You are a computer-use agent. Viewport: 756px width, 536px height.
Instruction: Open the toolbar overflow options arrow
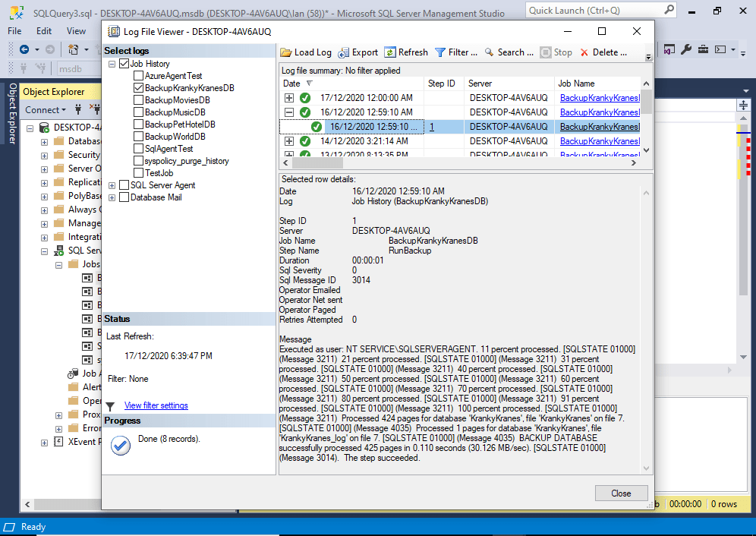pyautogui.click(x=648, y=56)
